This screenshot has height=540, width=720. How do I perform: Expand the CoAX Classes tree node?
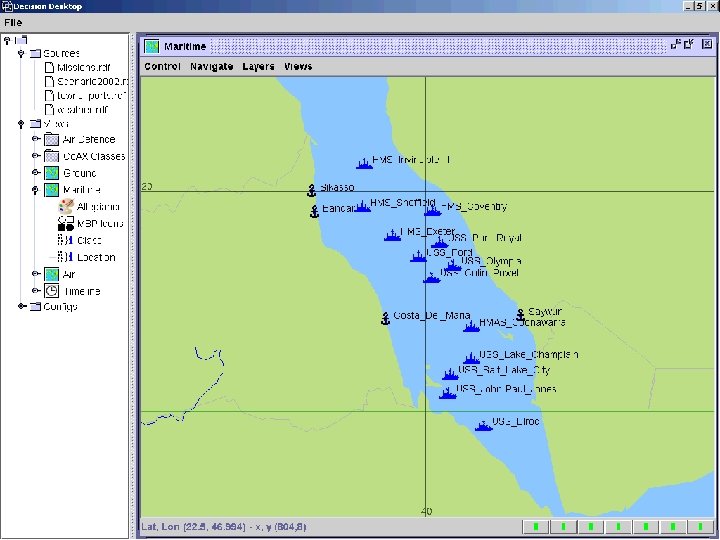click(x=35, y=156)
